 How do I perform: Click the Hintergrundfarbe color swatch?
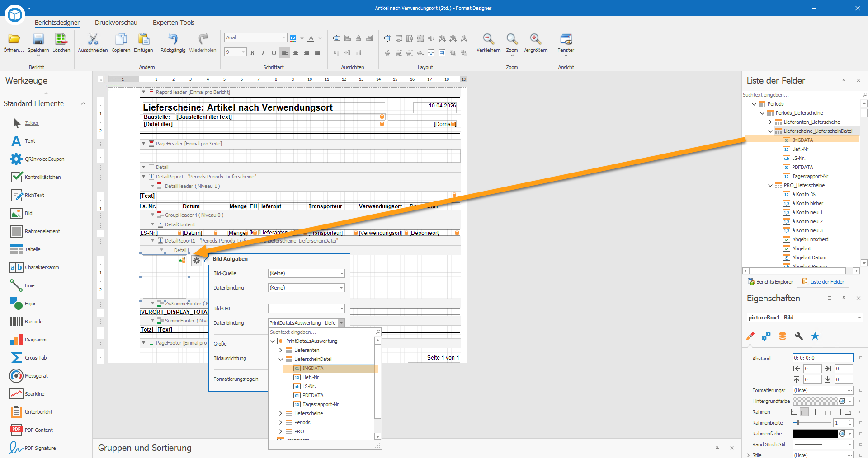pos(816,401)
